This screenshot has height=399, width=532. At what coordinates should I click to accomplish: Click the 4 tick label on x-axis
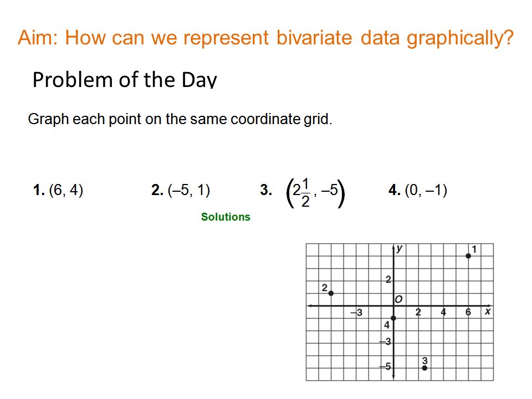(x=443, y=312)
